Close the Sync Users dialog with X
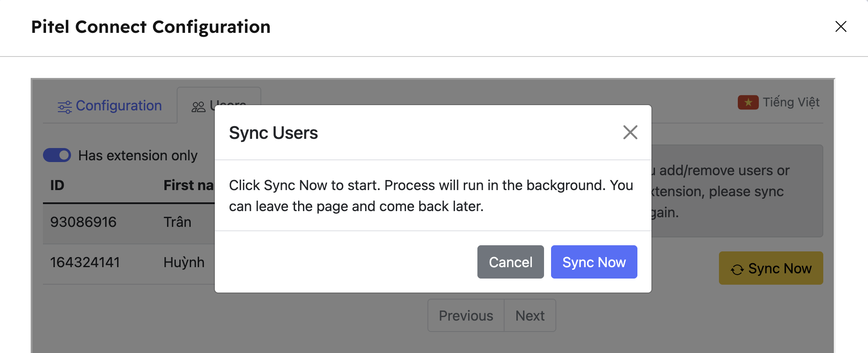Screen dimensions: 868x353 point(630,132)
